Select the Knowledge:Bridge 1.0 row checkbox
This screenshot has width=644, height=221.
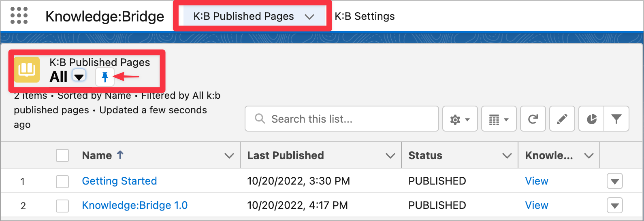62,206
